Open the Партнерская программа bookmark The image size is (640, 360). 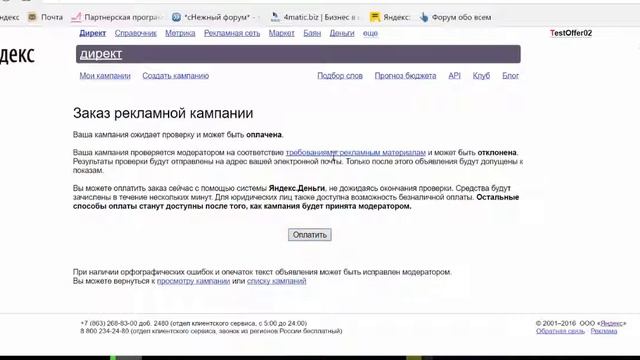(x=118, y=17)
